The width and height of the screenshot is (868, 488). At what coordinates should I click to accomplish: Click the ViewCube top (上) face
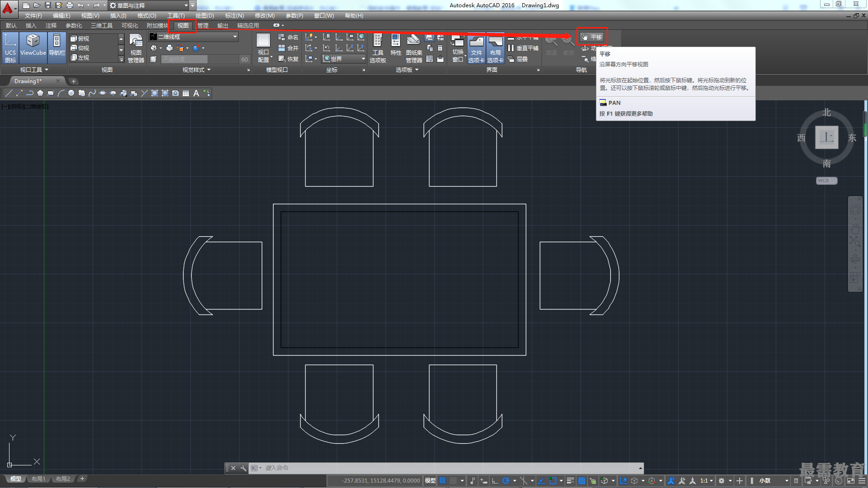pos(827,137)
